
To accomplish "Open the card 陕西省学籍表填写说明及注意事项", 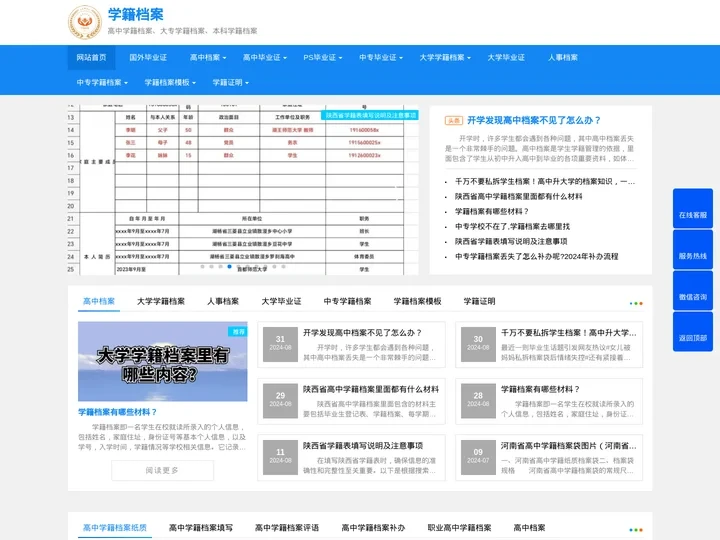I will click(363, 445).
